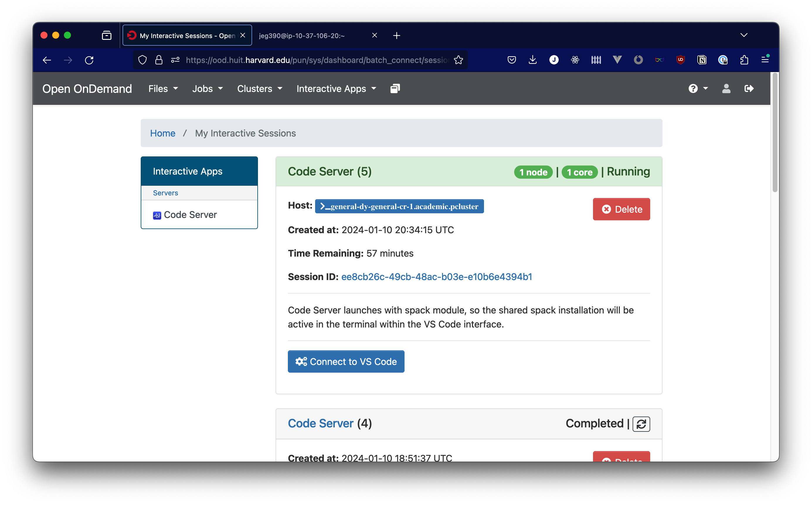Open the user profile icon in navbar
This screenshot has height=505, width=812.
pos(726,88)
